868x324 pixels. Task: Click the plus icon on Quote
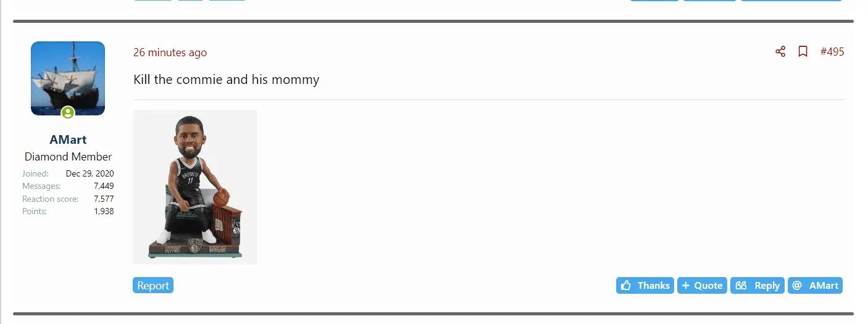(685, 286)
